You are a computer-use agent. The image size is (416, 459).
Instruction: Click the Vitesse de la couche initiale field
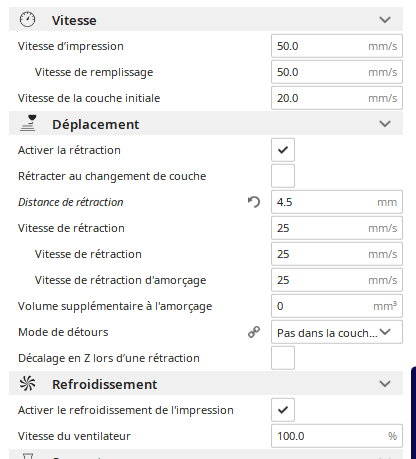(337, 98)
